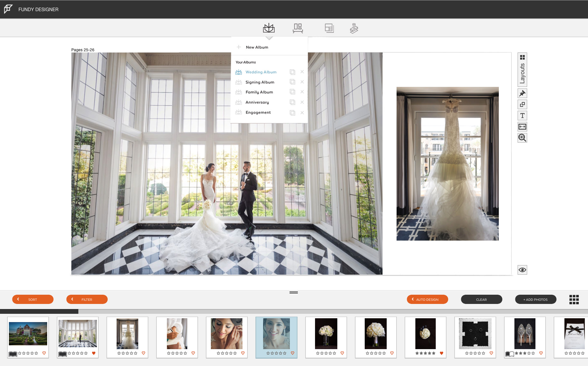The image size is (588, 366).
Task: Select the Text tool on right sidebar
Action: tap(522, 116)
